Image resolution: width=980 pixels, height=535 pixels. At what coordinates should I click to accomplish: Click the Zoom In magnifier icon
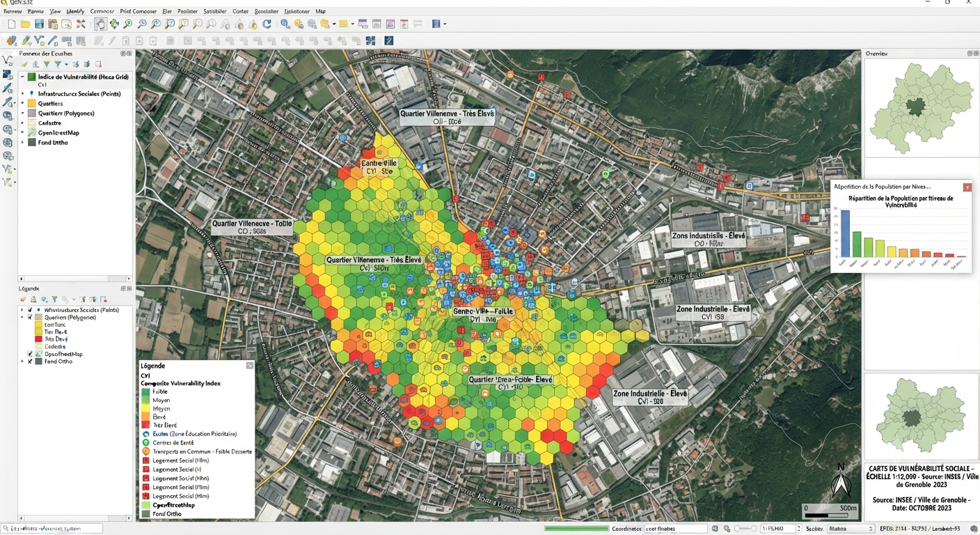point(128,24)
